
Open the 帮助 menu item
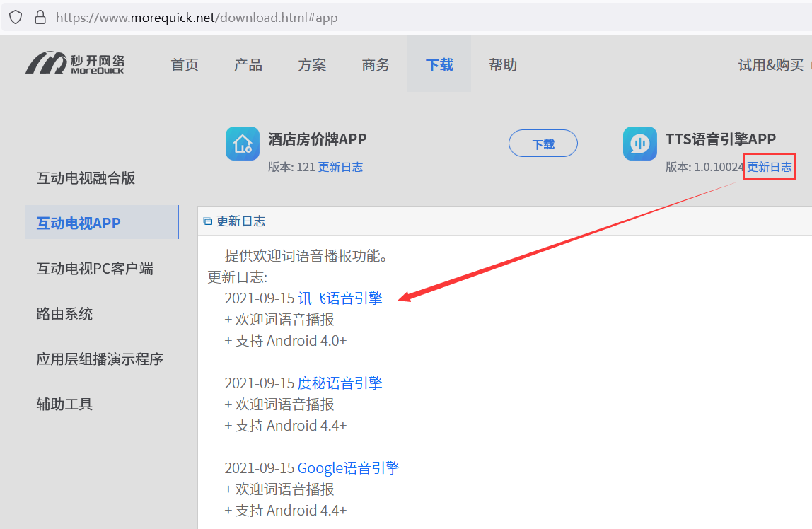click(x=504, y=64)
